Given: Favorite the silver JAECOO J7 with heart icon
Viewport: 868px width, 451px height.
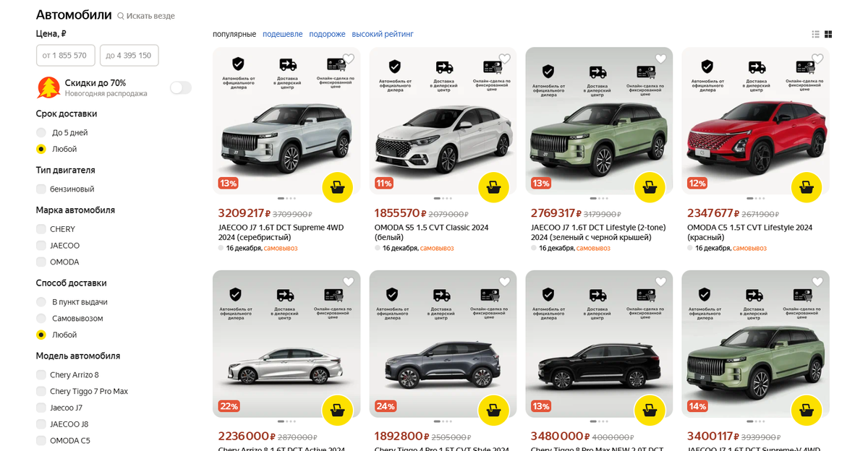Looking at the screenshot, I should click(x=348, y=59).
